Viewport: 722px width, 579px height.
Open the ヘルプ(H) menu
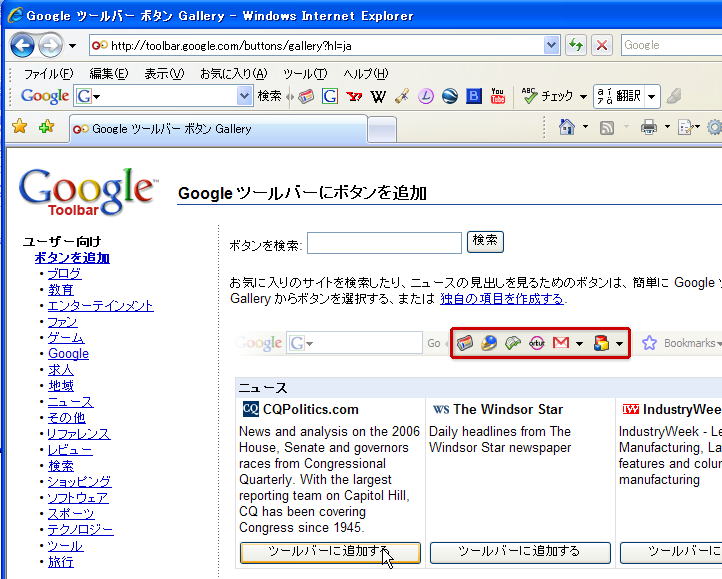click(366, 74)
